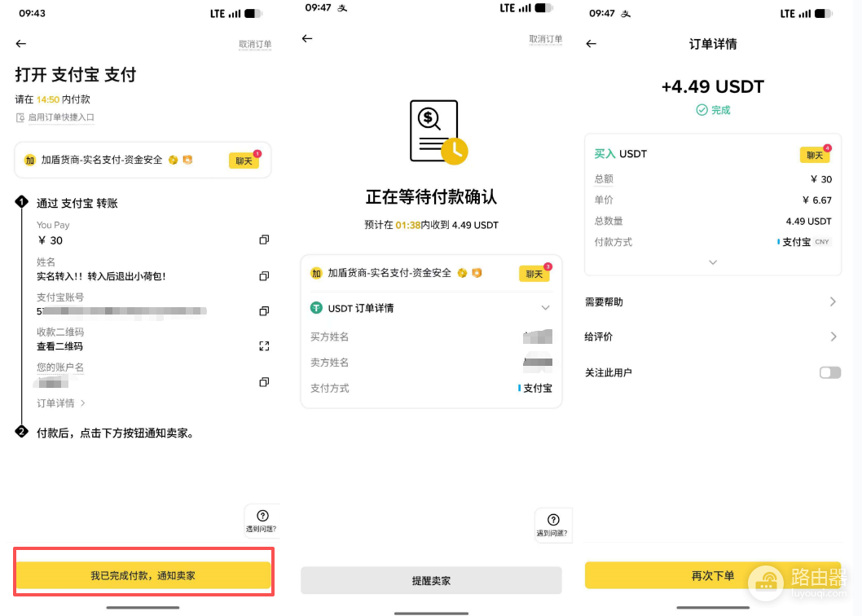Image resolution: width=862 pixels, height=616 pixels.
Task: Tap 遇到问题? help icon on payment screen
Action: pos(262,521)
